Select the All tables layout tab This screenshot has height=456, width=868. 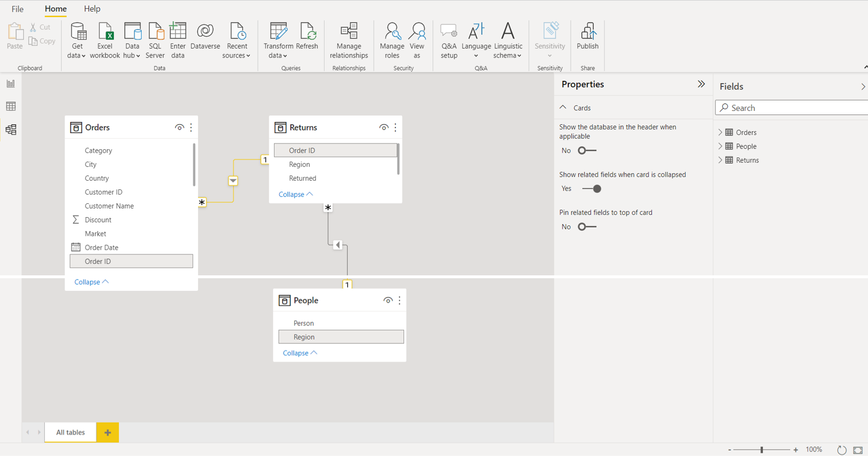point(70,432)
